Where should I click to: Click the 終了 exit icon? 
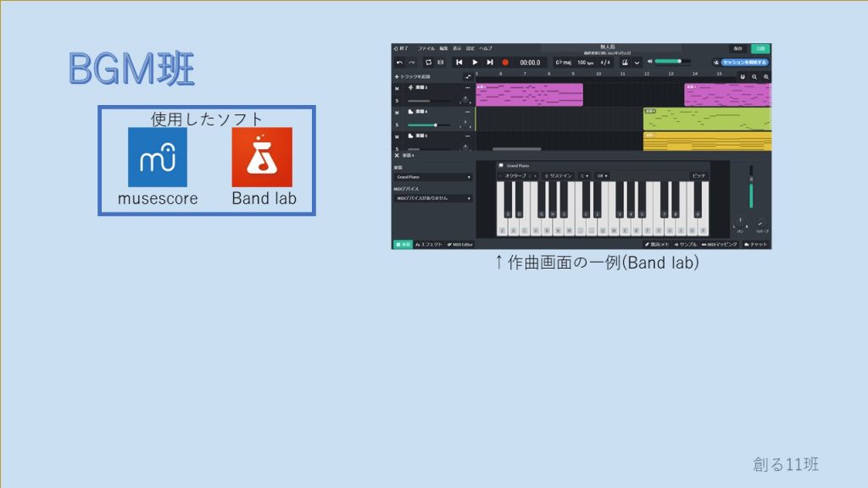[396, 48]
